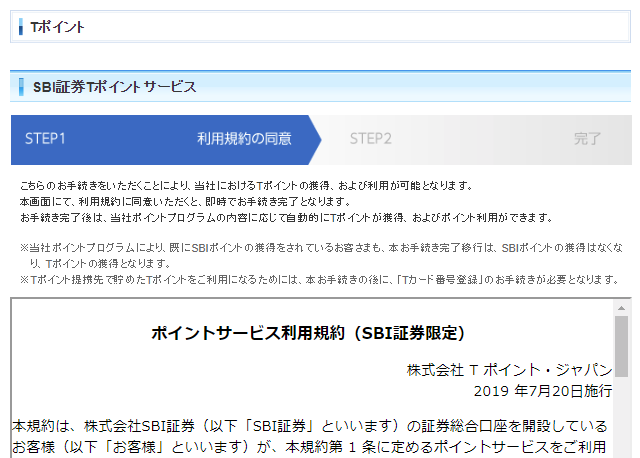Click the SBI証券Tポイントサービス section heading
The height and width of the screenshot is (458, 640).
tap(114, 87)
